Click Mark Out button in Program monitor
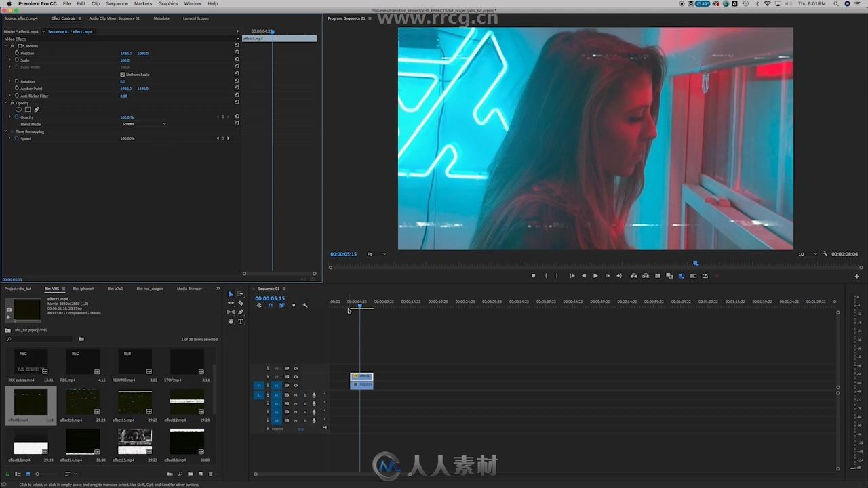Screen dimensions: 868x488 pos(557,276)
